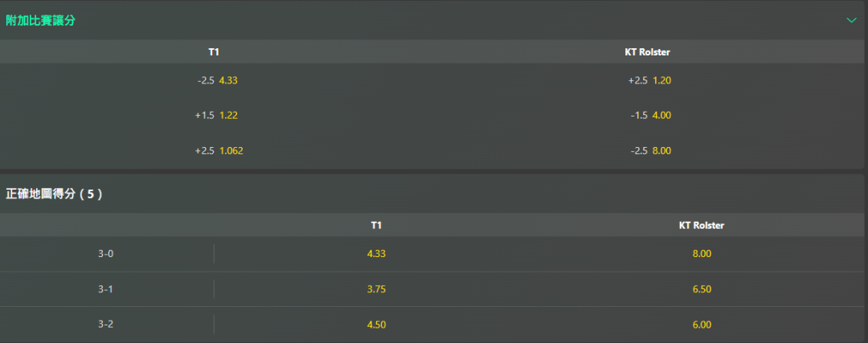Bet on KT Rolster 3-0 correct score 8.00

tap(702, 254)
